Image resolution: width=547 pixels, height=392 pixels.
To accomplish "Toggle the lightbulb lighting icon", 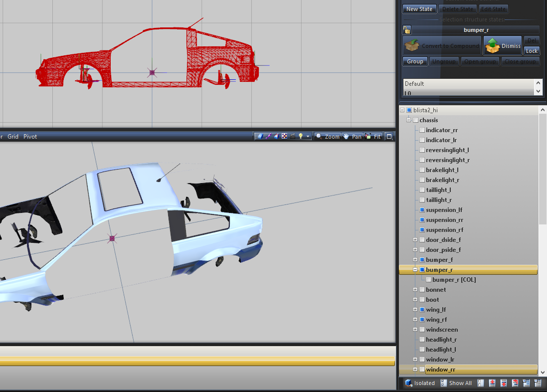I will pos(300,137).
